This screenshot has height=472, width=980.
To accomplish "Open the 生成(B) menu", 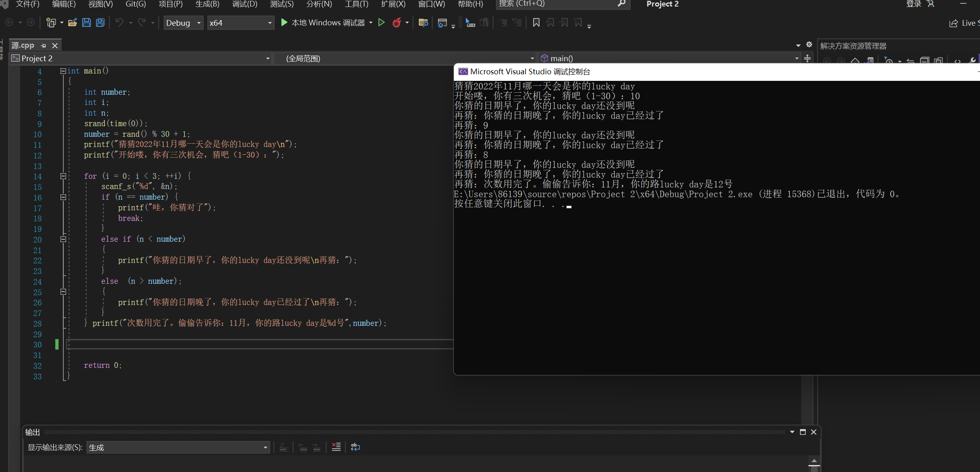I will (x=207, y=4).
